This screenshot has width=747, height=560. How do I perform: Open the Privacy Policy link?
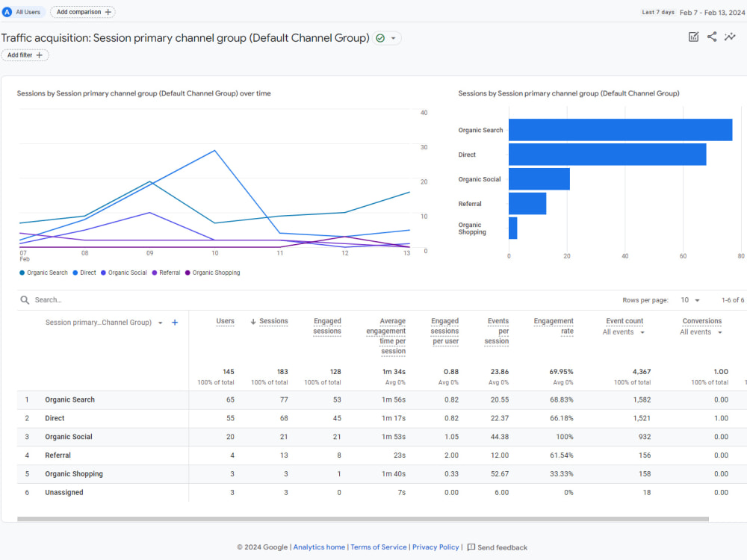(x=436, y=547)
